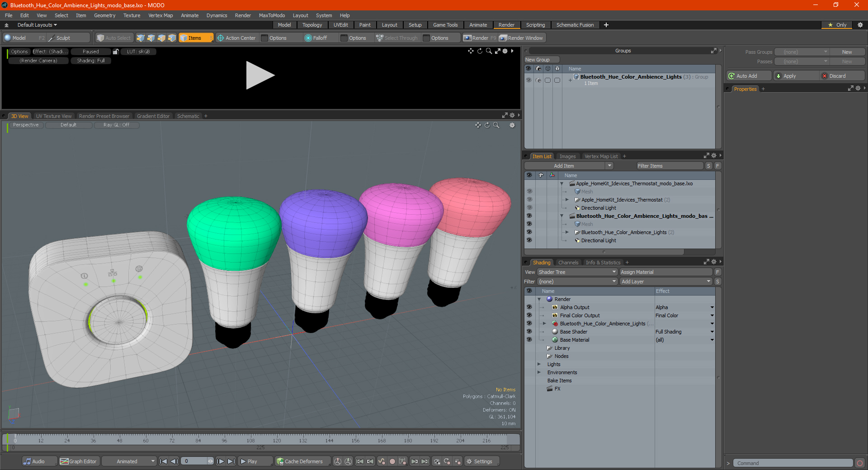
Task: Open the Filter (none) dropdown
Action: 577,282
